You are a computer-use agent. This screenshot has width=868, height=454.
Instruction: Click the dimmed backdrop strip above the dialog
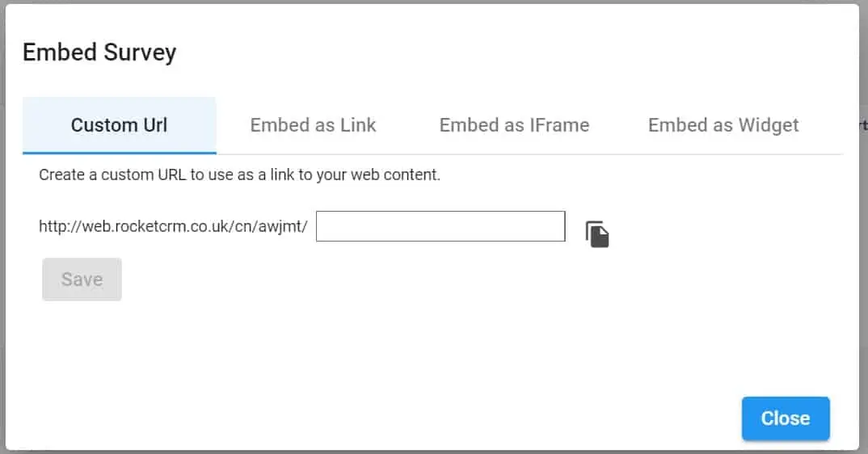434,2
